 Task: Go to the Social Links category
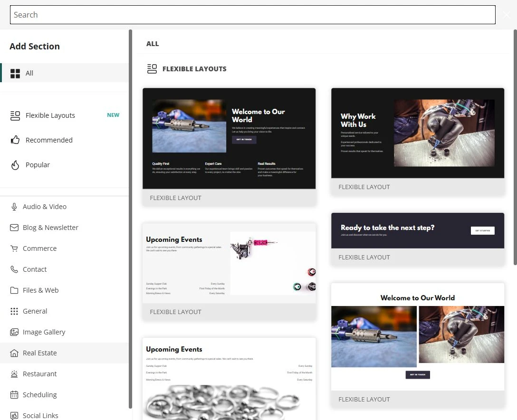coord(65,415)
